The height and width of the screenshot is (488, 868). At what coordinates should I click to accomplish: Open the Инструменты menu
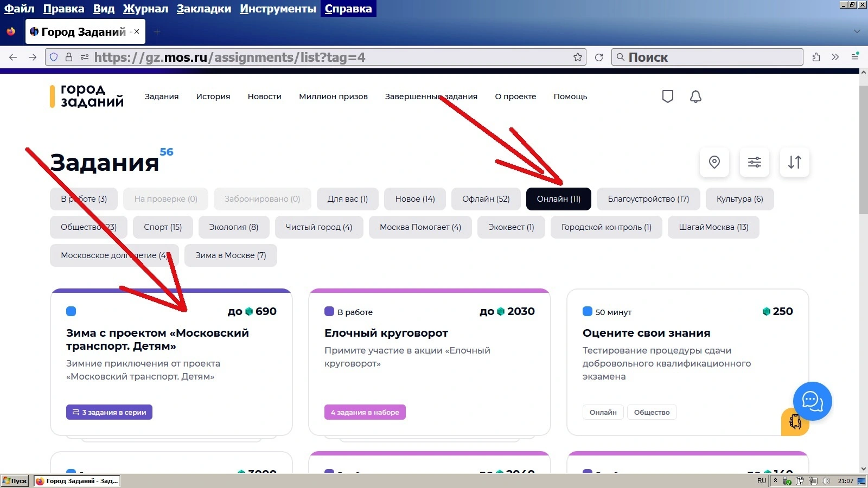point(278,9)
